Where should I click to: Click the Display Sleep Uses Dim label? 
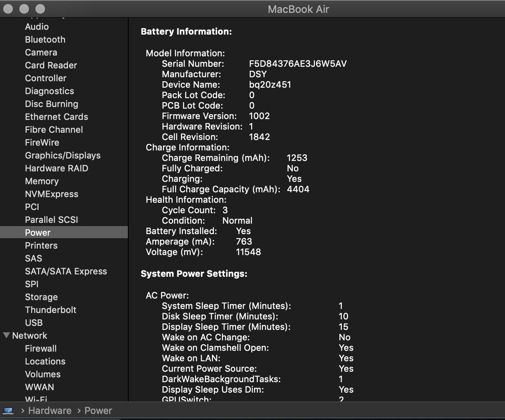pos(213,389)
